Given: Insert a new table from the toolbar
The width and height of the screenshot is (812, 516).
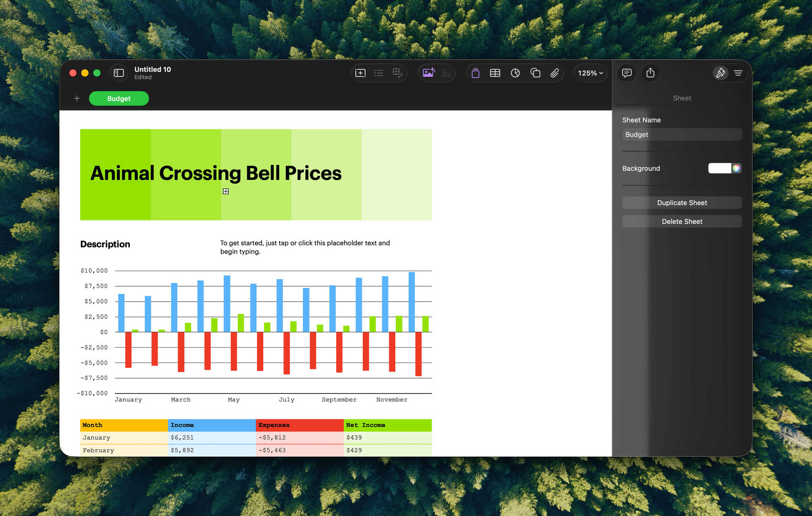Looking at the screenshot, I should coord(495,73).
